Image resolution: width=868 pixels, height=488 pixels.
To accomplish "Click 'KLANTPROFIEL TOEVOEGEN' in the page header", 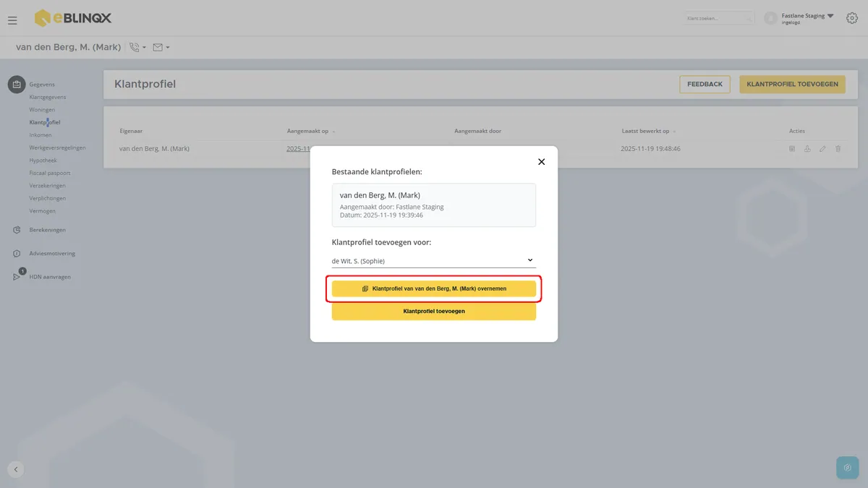I will coord(792,85).
